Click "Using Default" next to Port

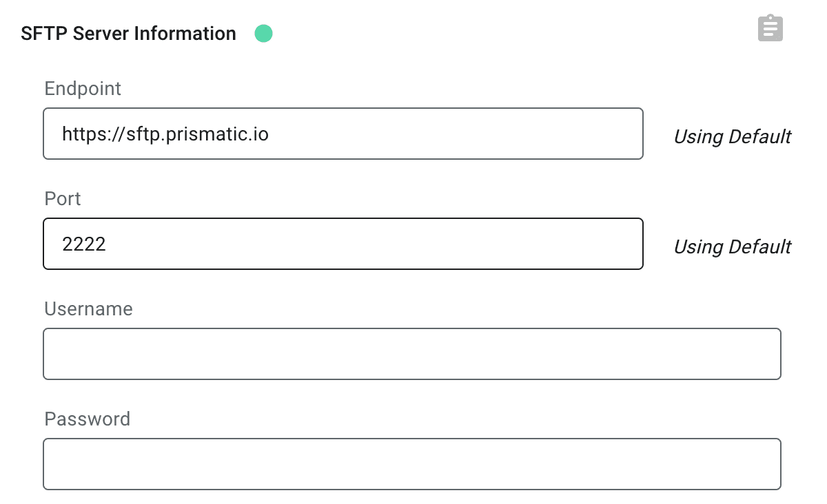[732, 247]
